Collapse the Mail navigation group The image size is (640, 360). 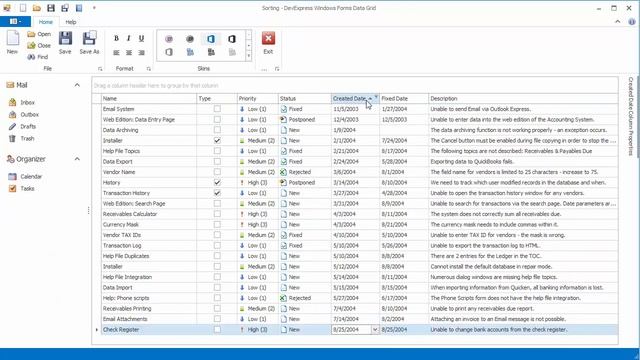(77, 85)
